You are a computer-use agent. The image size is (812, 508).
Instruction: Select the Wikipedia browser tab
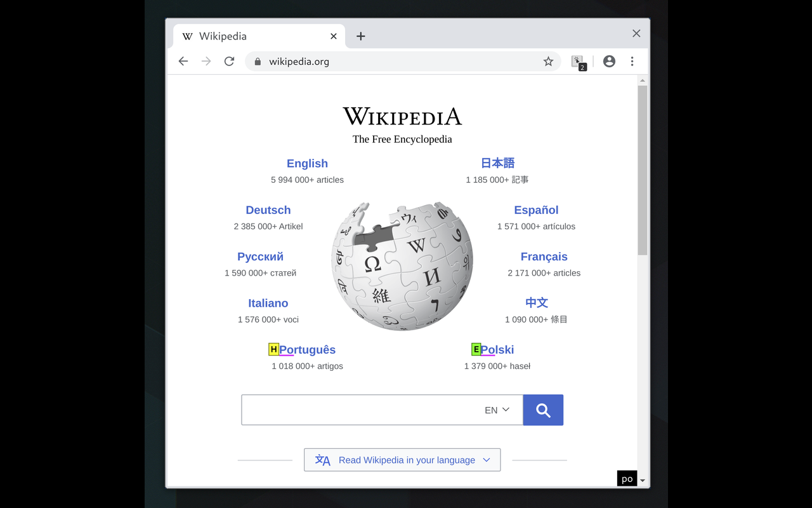tap(259, 36)
